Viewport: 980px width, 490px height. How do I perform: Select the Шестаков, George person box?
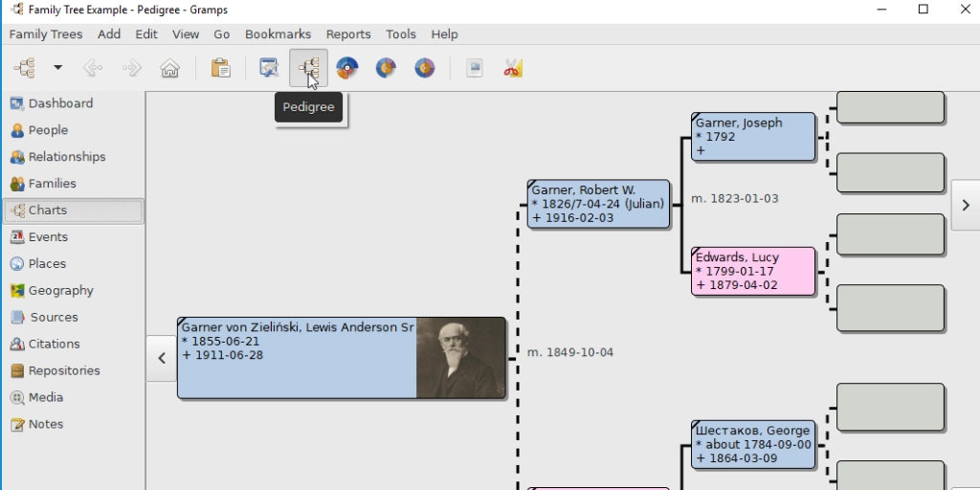click(753, 444)
